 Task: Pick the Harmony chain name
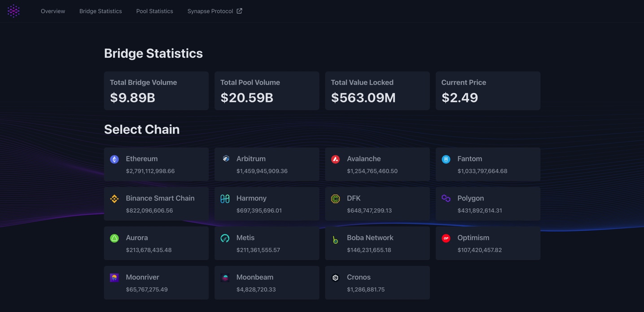point(251,198)
